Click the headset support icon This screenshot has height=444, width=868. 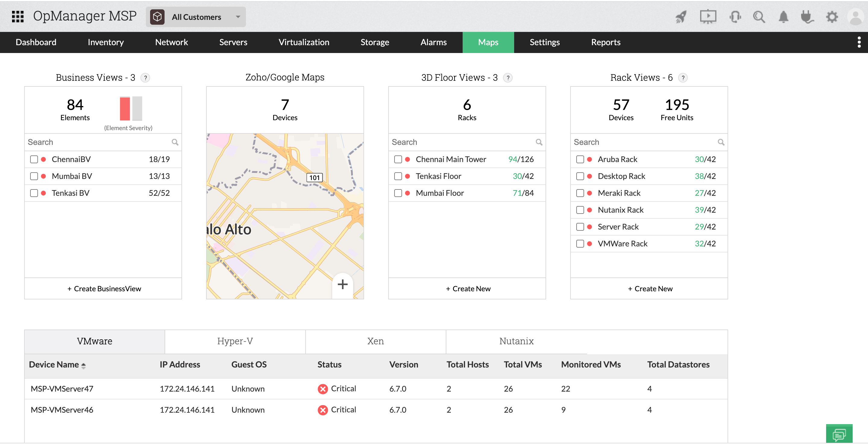(x=735, y=17)
